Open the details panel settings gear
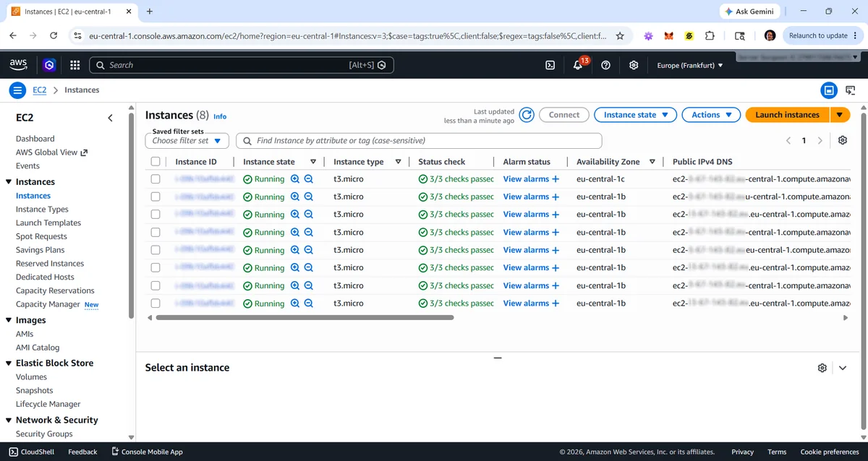Screen dimensions: 868x461 [x=822, y=368]
